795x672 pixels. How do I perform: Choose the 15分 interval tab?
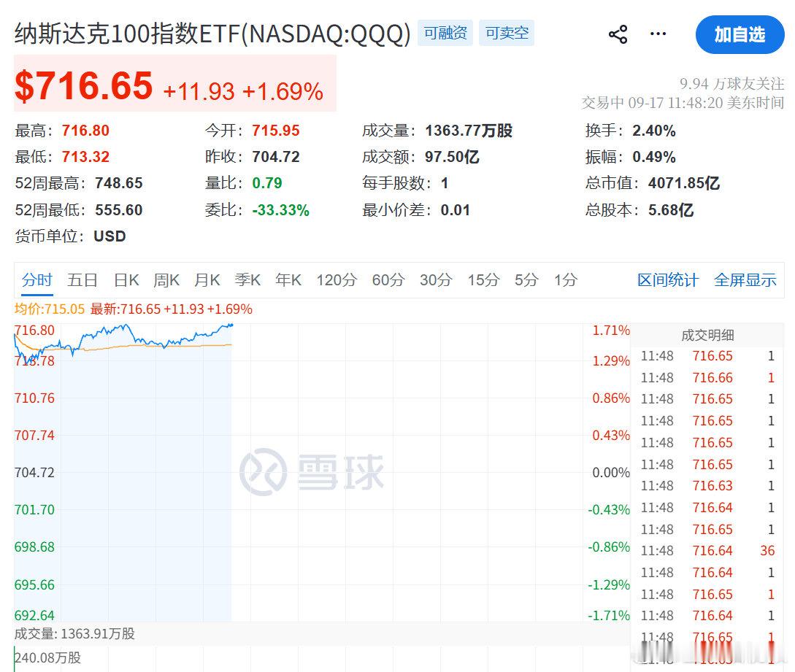click(484, 279)
